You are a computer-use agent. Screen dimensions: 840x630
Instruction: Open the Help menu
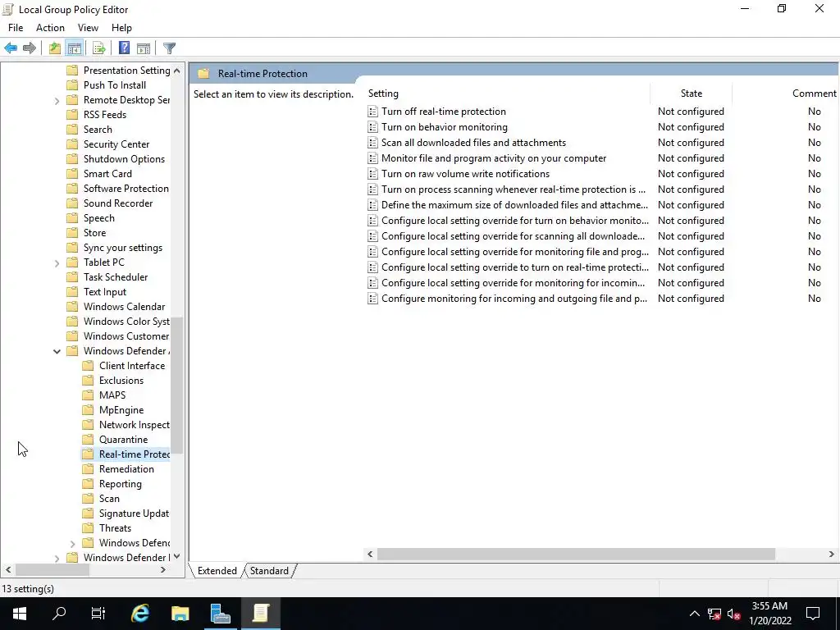coord(121,28)
